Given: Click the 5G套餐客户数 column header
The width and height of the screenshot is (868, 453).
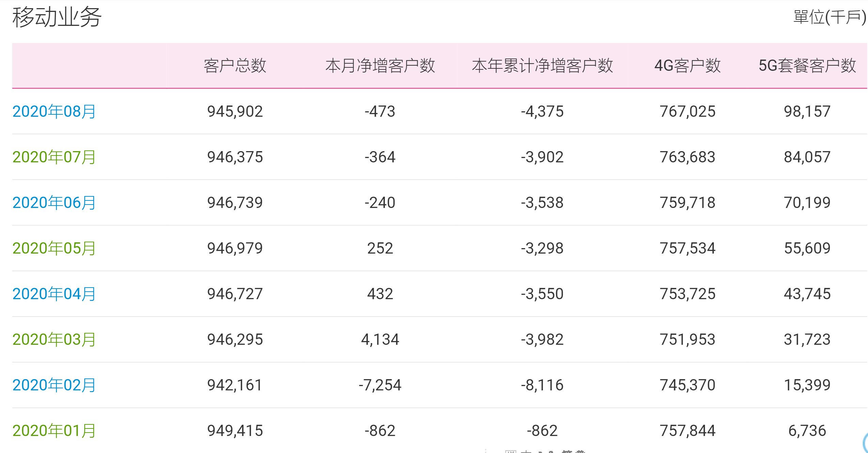Looking at the screenshot, I should 807,66.
